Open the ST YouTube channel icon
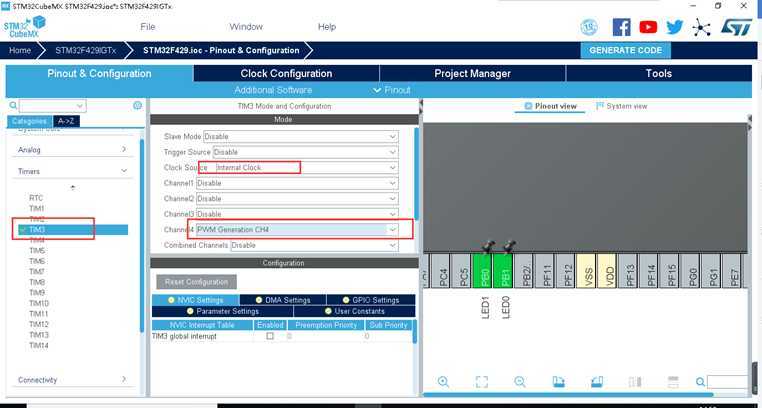Image resolution: width=762 pixels, height=408 pixels. (648, 27)
